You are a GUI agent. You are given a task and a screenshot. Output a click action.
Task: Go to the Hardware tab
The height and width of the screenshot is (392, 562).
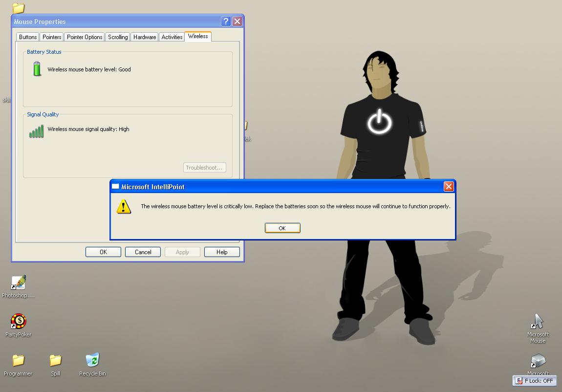[x=145, y=37]
